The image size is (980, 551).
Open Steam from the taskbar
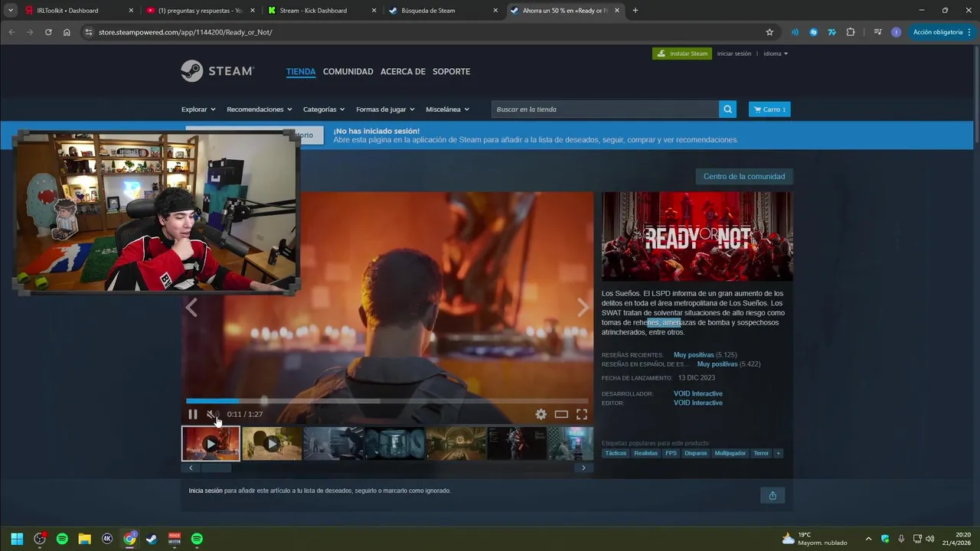tap(152, 539)
